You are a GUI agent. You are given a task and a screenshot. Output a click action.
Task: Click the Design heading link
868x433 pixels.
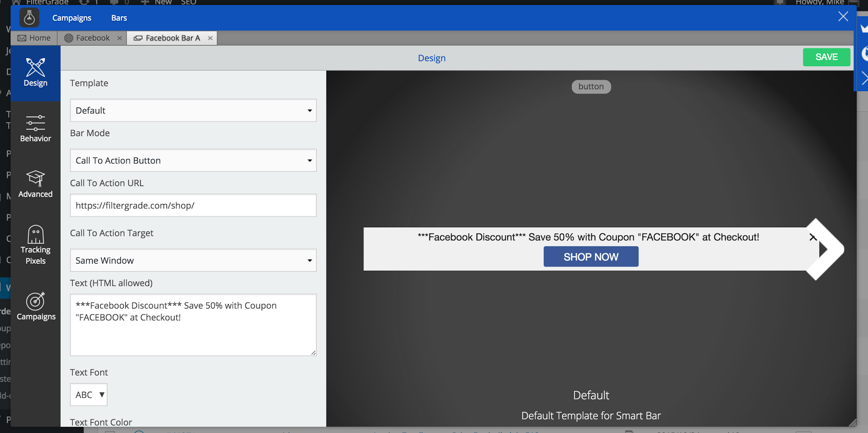tap(432, 58)
